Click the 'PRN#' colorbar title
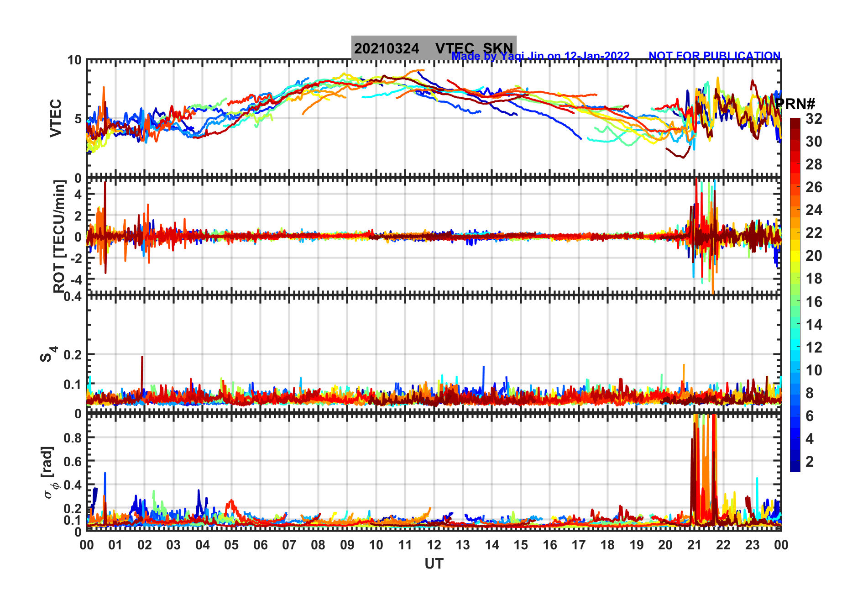868x590 pixels. coord(795,104)
